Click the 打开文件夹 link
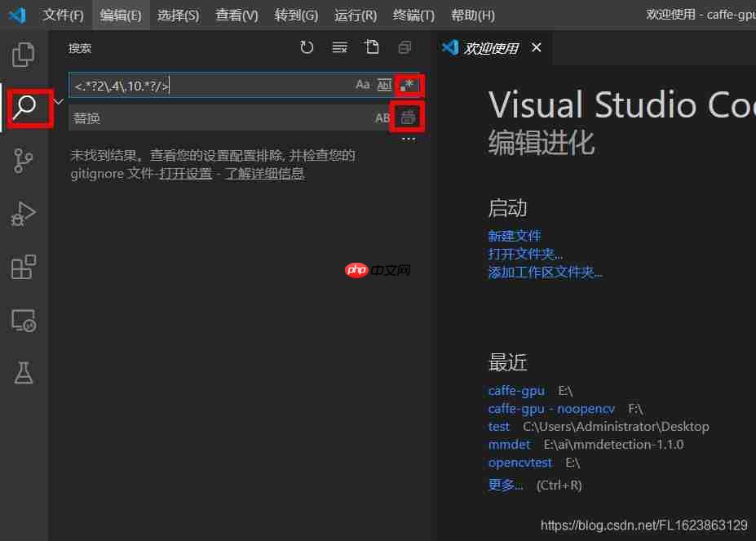The image size is (756, 541). point(524,253)
